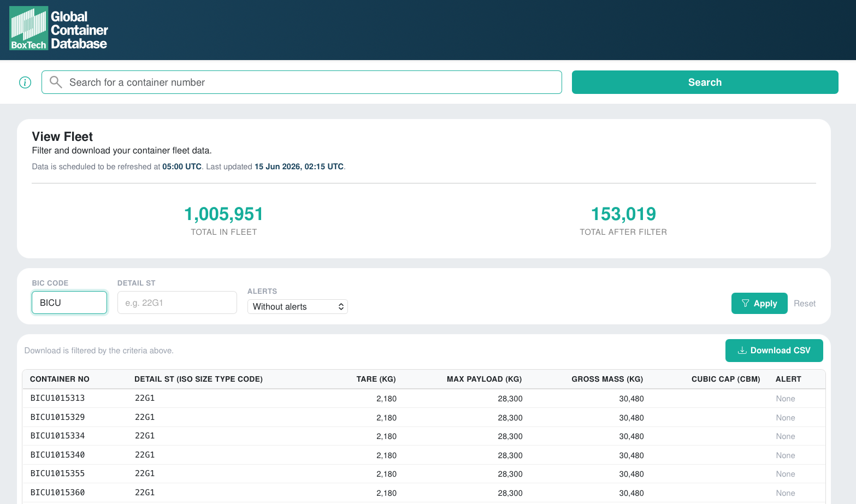Click the 1,005,951 total in fleet figure
The height and width of the screenshot is (504, 856).
(224, 214)
